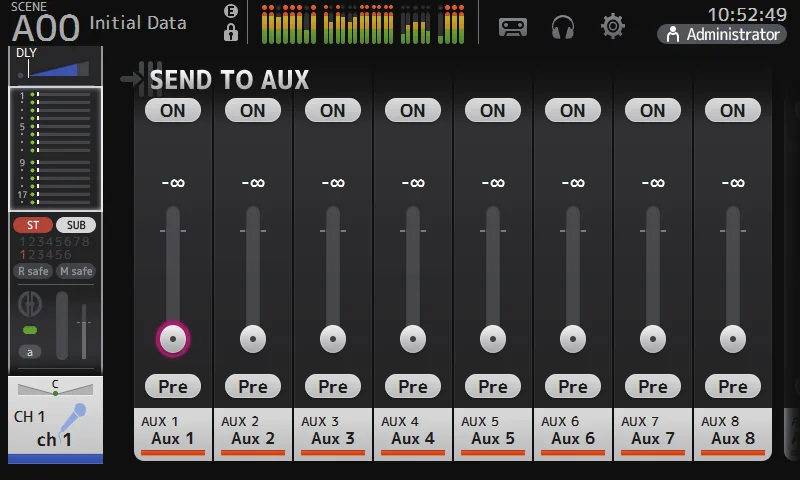The width and height of the screenshot is (800, 480).
Task: Open the DLY delay graph
Action: pos(55,65)
